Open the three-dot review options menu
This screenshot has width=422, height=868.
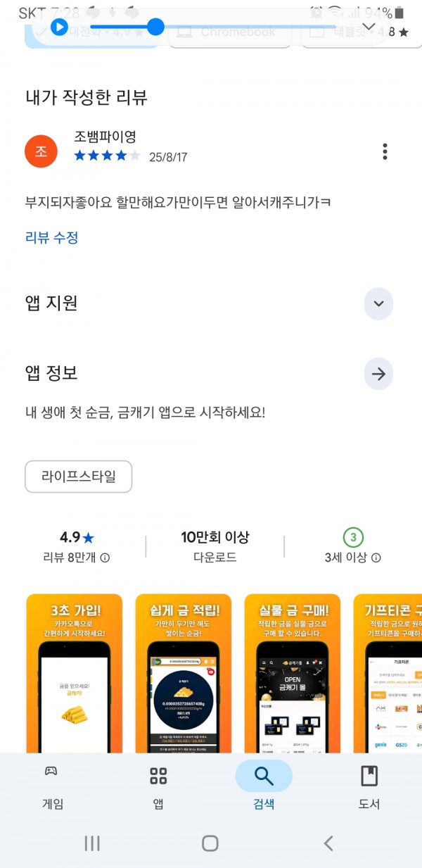385,151
